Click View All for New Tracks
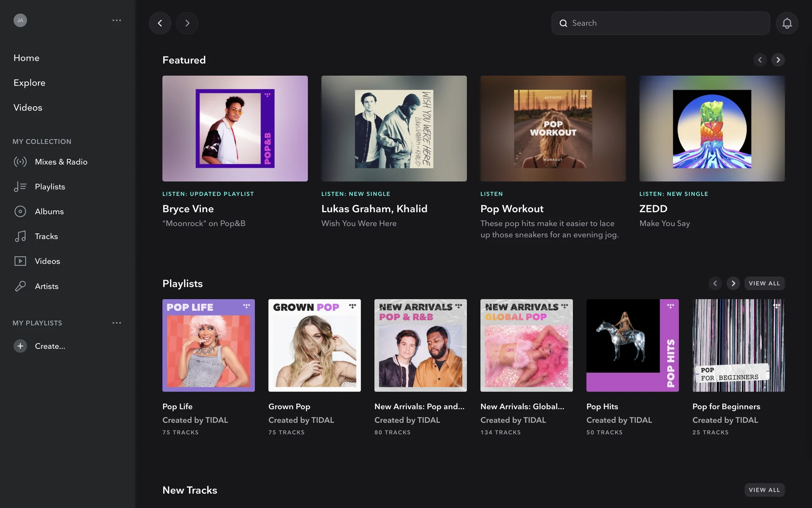The image size is (812, 508). [x=764, y=490]
